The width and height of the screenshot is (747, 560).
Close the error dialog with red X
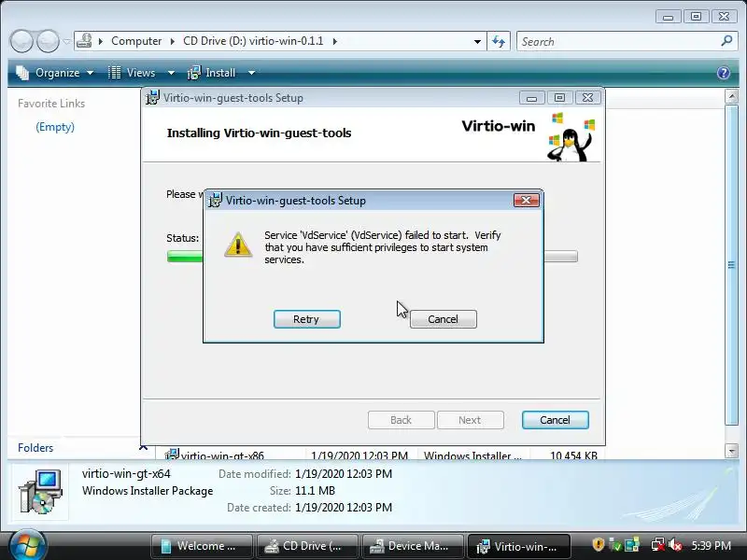(527, 200)
